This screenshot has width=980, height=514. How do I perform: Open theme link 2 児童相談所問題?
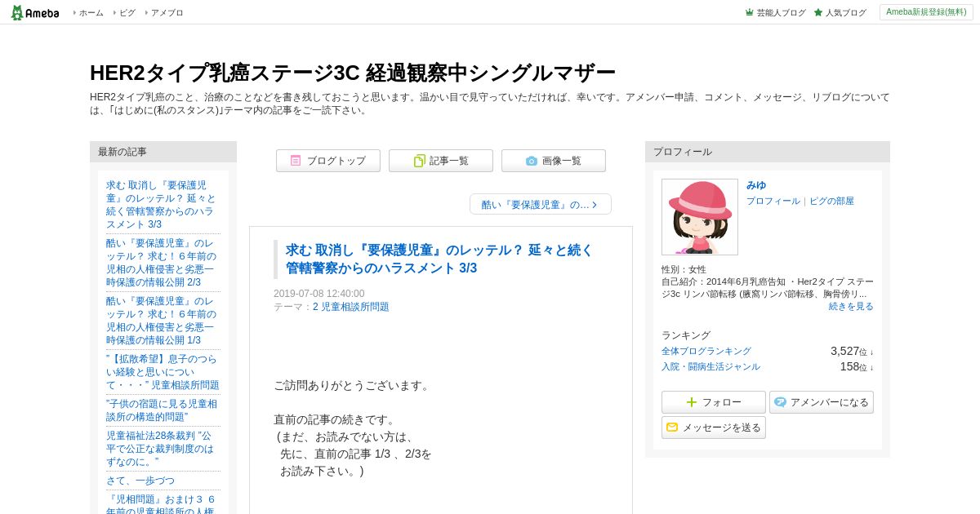(x=351, y=307)
